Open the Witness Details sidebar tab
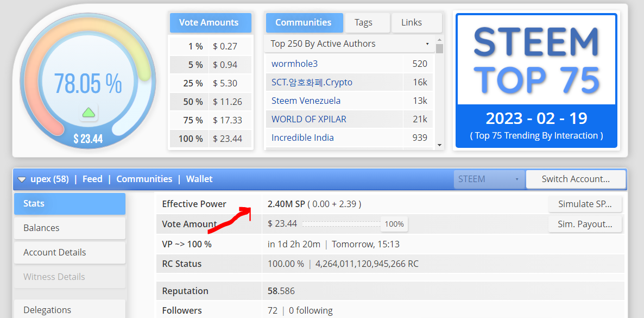This screenshot has width=644, height=318. coord(70,277)
